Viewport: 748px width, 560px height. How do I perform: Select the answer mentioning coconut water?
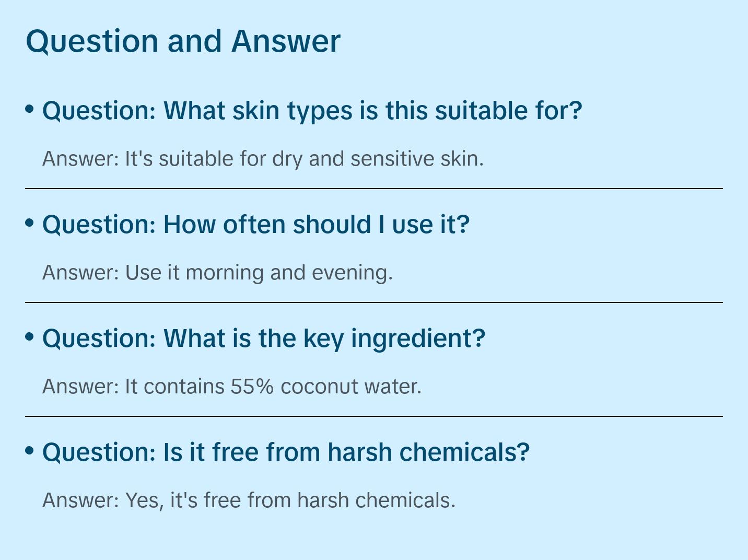[231, 387]
